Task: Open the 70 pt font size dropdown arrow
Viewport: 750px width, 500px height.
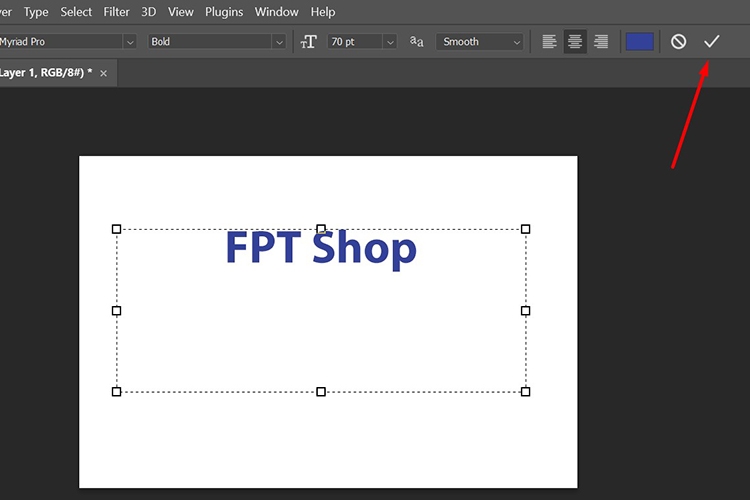Action: click(x=390, y=42)
